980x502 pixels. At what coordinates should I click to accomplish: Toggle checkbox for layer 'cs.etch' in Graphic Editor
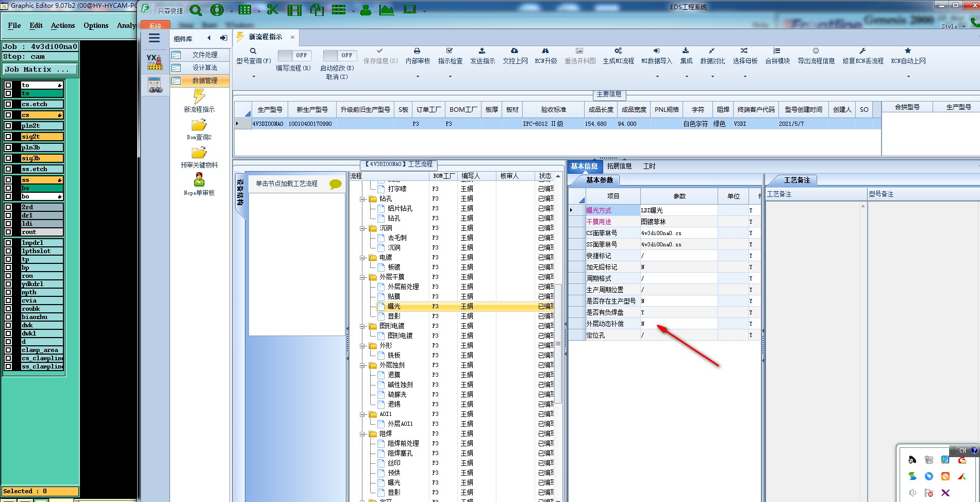click(x=8, y=104)
